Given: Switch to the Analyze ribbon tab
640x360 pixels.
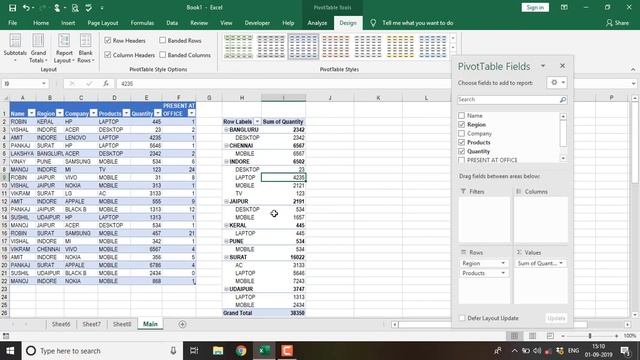Looking at the screenshot, I should click(x=317, y=23).
